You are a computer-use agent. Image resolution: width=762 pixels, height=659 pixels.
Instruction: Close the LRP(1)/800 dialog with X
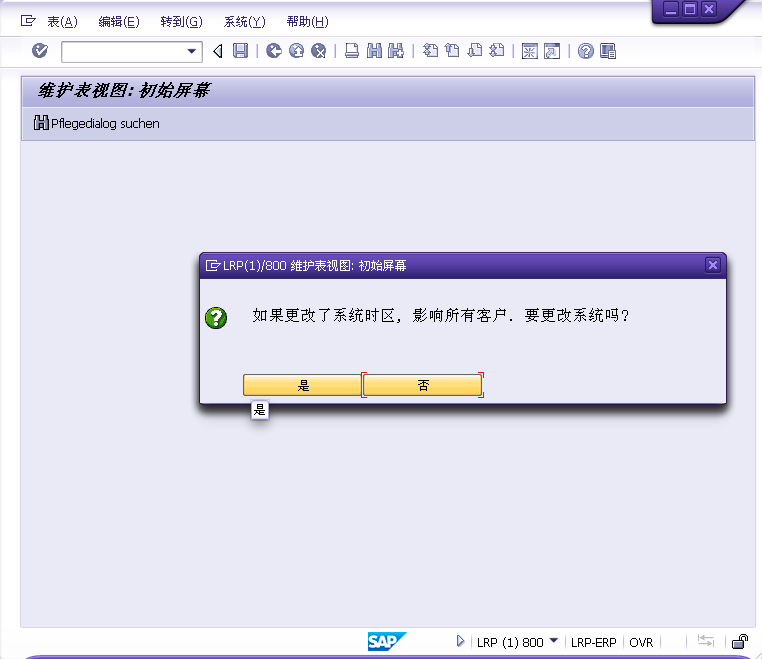click(712, 265)
